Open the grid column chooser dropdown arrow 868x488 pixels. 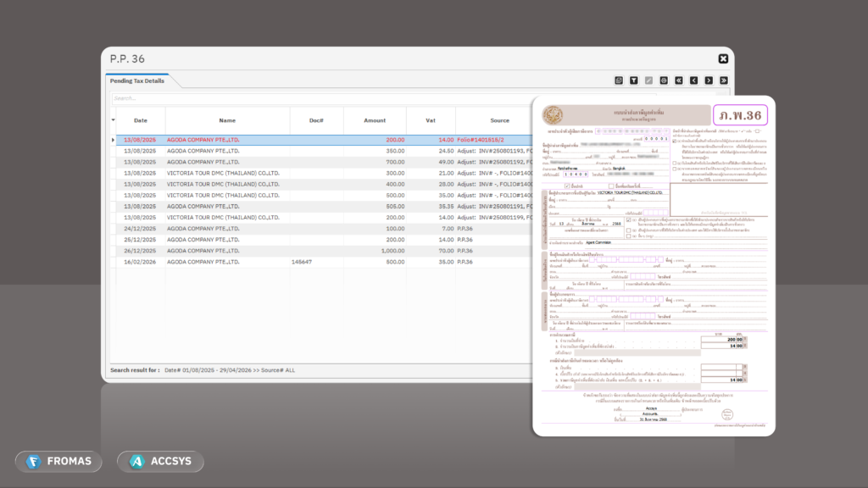pyautogui.click(x=114, y=120)
